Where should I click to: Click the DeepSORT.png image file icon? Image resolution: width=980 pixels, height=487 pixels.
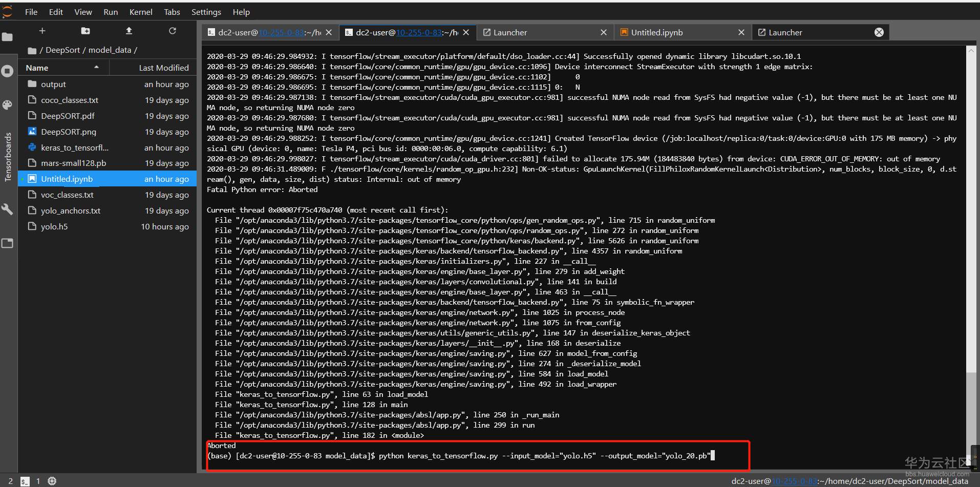click(32, 132)
